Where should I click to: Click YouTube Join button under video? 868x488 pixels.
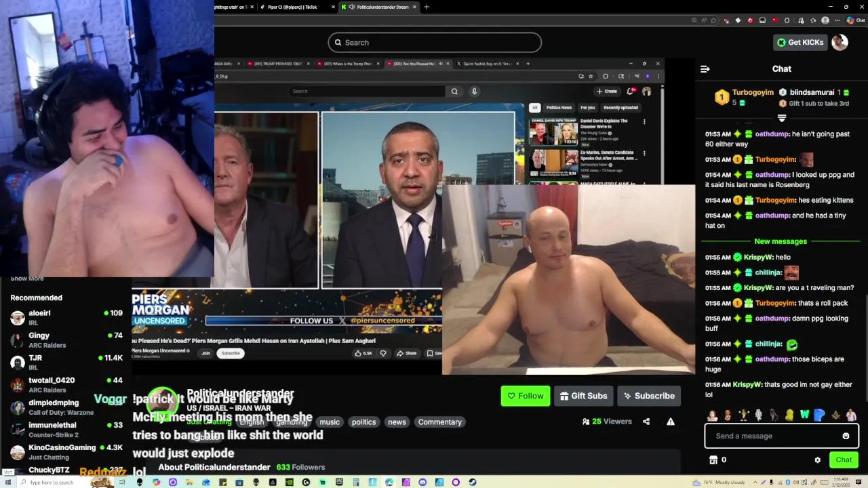pos(205,353)
